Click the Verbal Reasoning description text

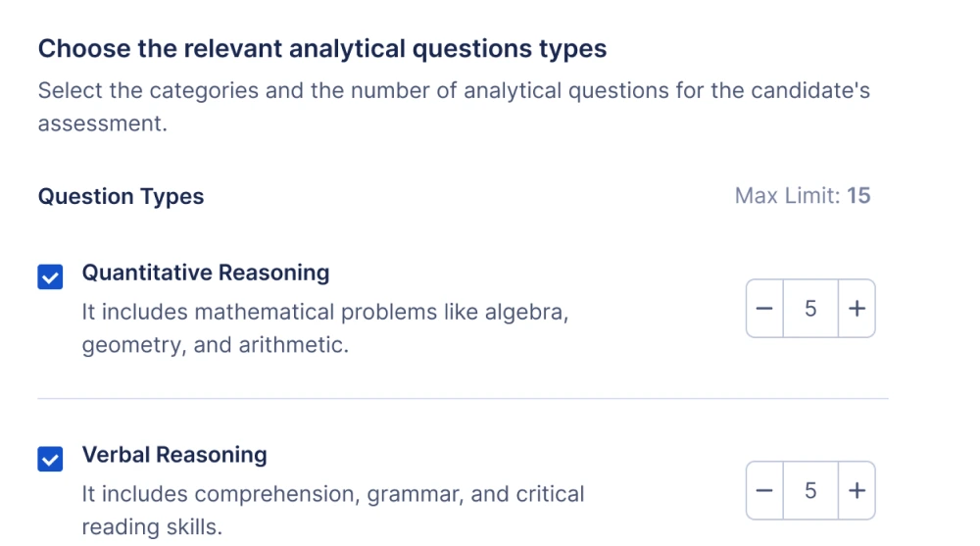(333, 494)
